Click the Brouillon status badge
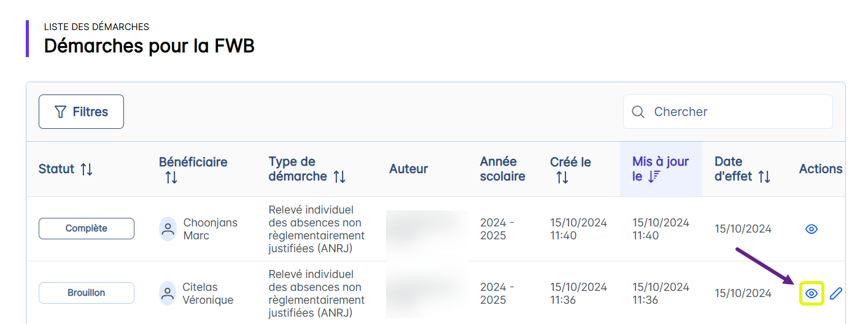This screenshot has width=868, height=324. tap(87, 293)
